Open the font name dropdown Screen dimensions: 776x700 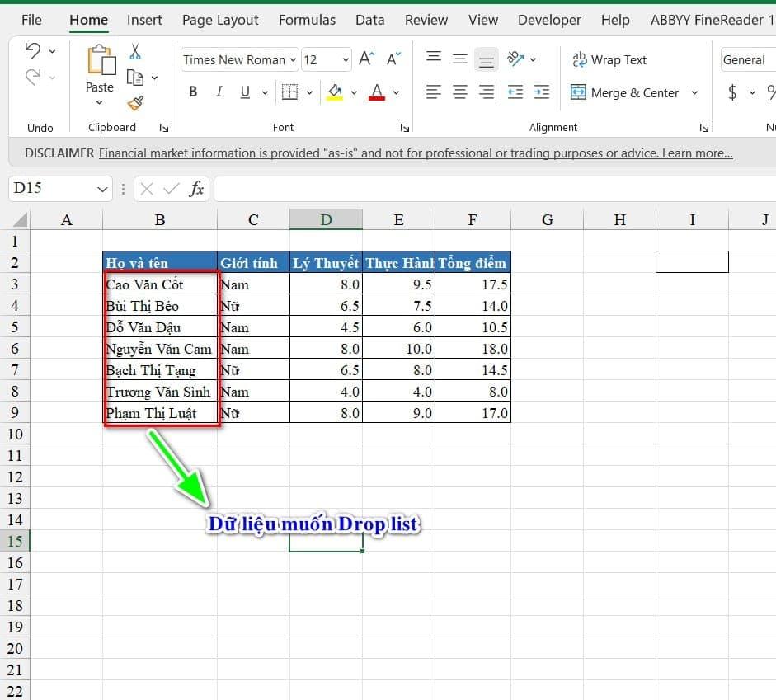pyautogui.click(x=292, y=59)
